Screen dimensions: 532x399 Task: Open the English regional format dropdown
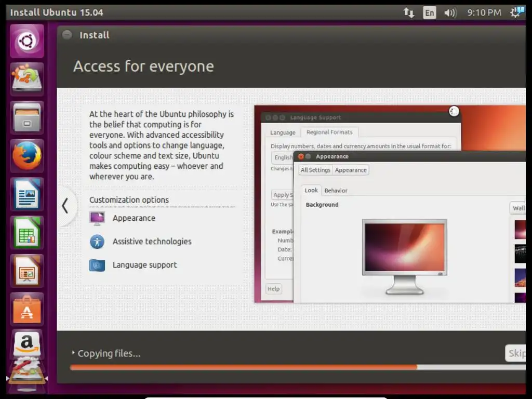point(283,157)
